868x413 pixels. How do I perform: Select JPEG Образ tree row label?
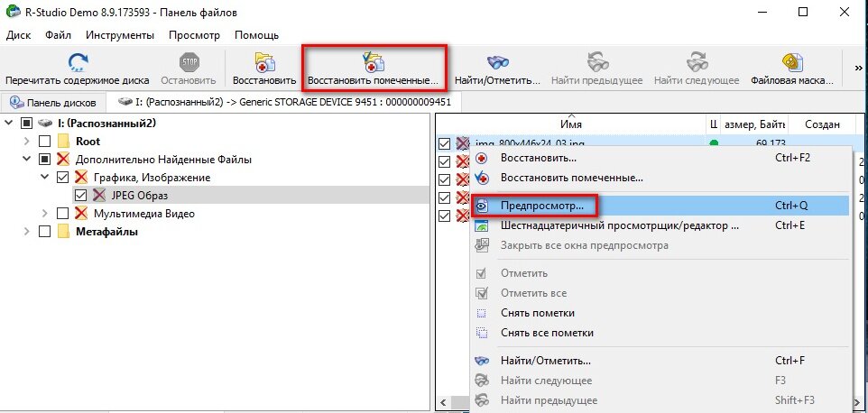140,196
